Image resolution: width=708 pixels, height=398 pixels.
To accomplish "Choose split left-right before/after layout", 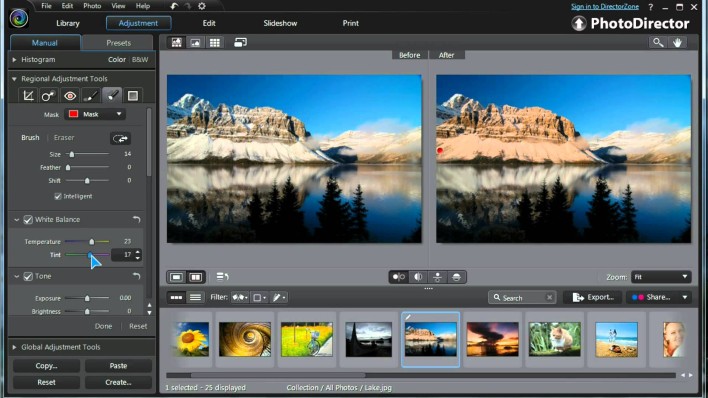I will click(x=418, y=277).
